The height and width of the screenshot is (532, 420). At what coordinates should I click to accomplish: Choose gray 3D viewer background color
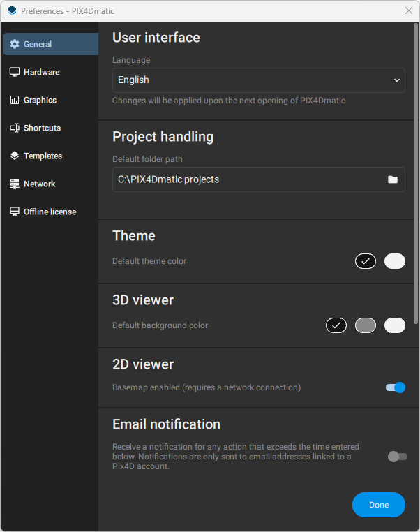(x=366, y=325)
